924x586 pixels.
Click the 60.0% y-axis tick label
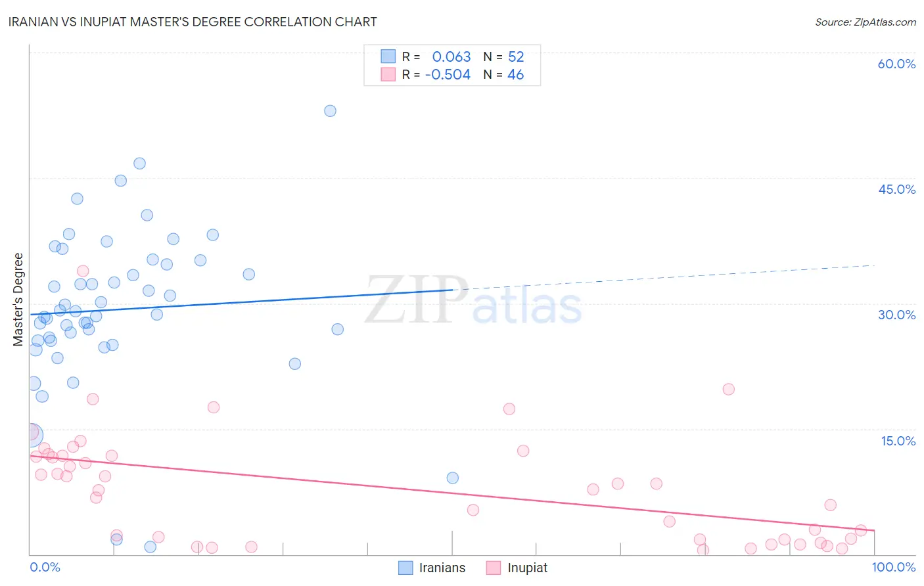(x=896, y=64)
